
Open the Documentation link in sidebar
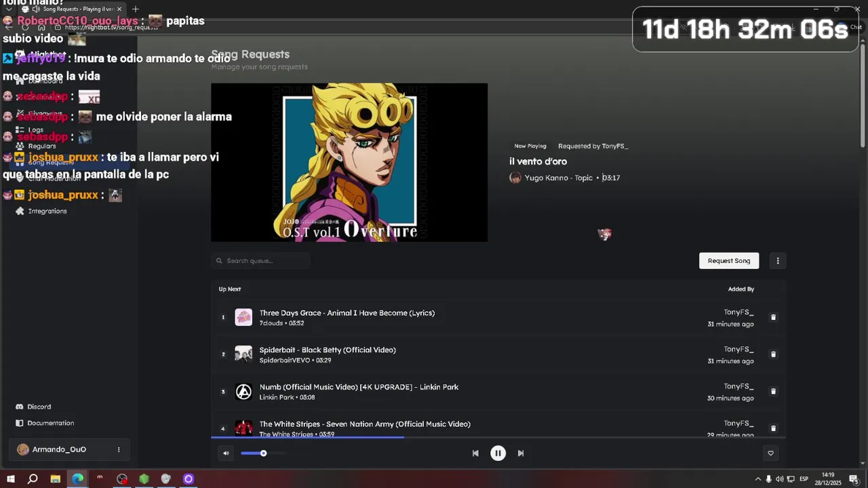point(50,423)
